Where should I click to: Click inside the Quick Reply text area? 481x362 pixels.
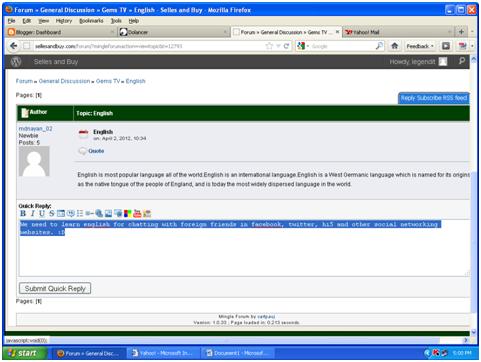point(244,248)
